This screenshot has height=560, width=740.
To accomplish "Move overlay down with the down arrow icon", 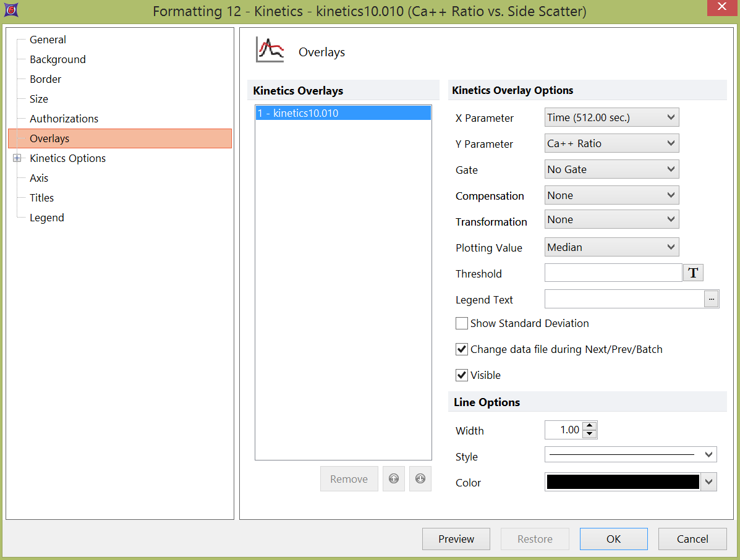I will coord(420,479).
